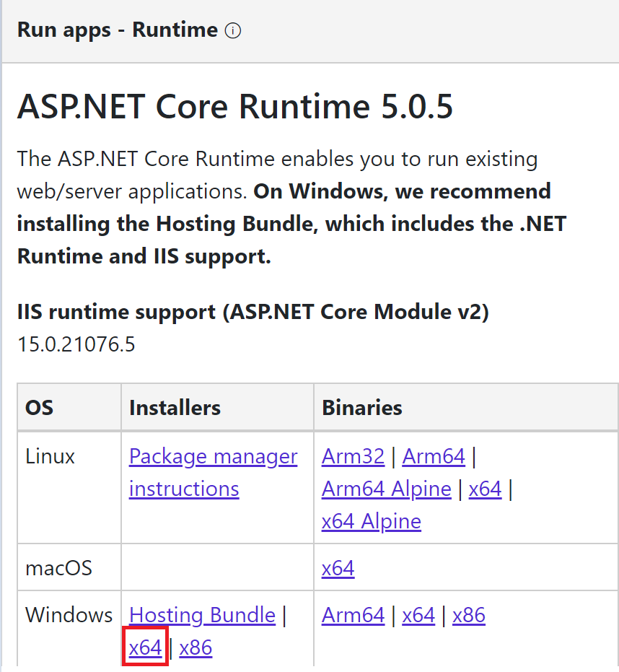Click the OS column header

(40, 408)
